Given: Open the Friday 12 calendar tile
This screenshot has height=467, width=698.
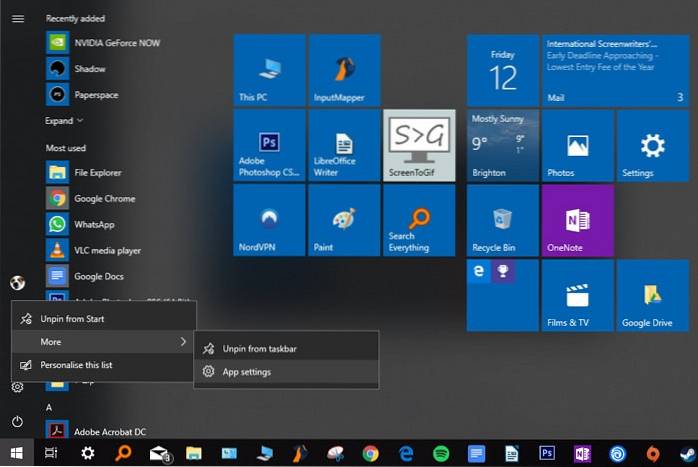Looking at the screenshot, I should tap(502, 71).
